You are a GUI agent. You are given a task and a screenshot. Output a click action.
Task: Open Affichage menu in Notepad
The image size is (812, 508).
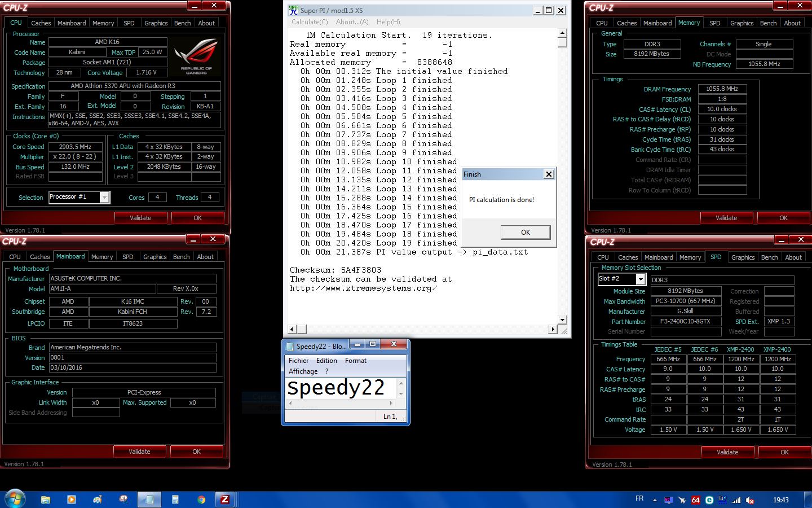303,371
